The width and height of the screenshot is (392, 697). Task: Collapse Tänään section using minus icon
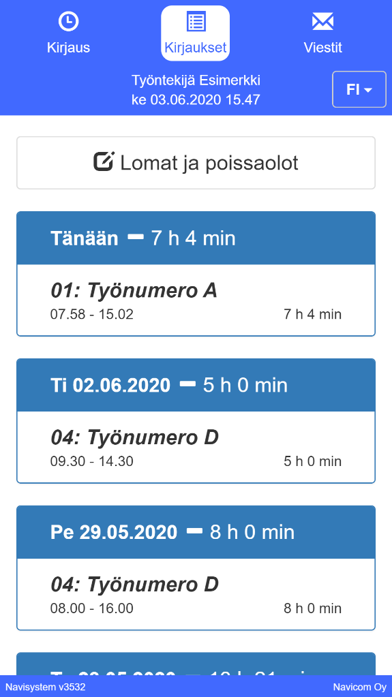pos(136,237)
